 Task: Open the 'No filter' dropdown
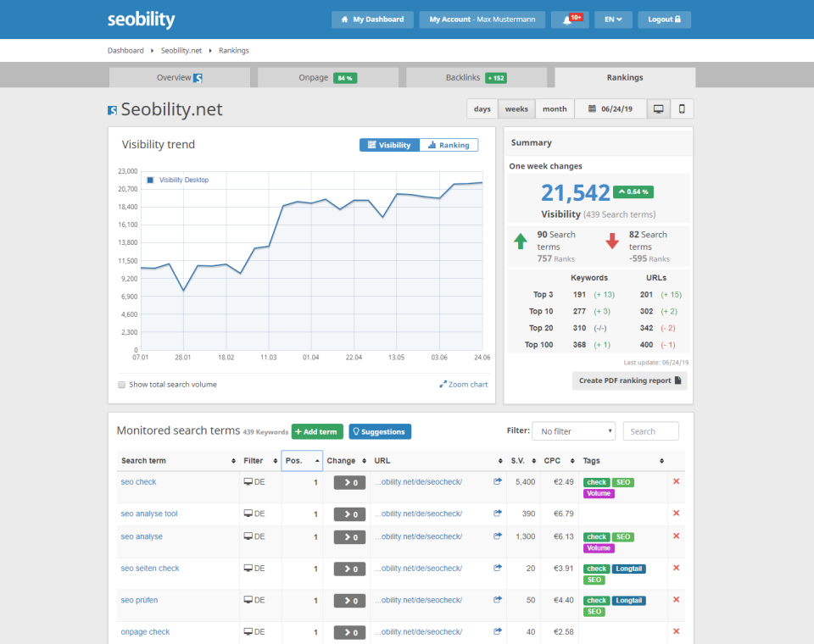click(x=573, y=431)
